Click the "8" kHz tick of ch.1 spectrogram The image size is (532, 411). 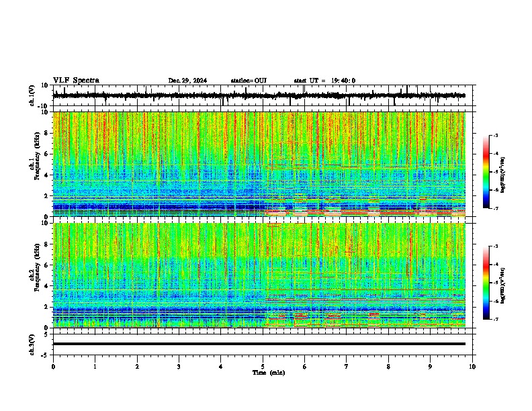tap(46, 133)
